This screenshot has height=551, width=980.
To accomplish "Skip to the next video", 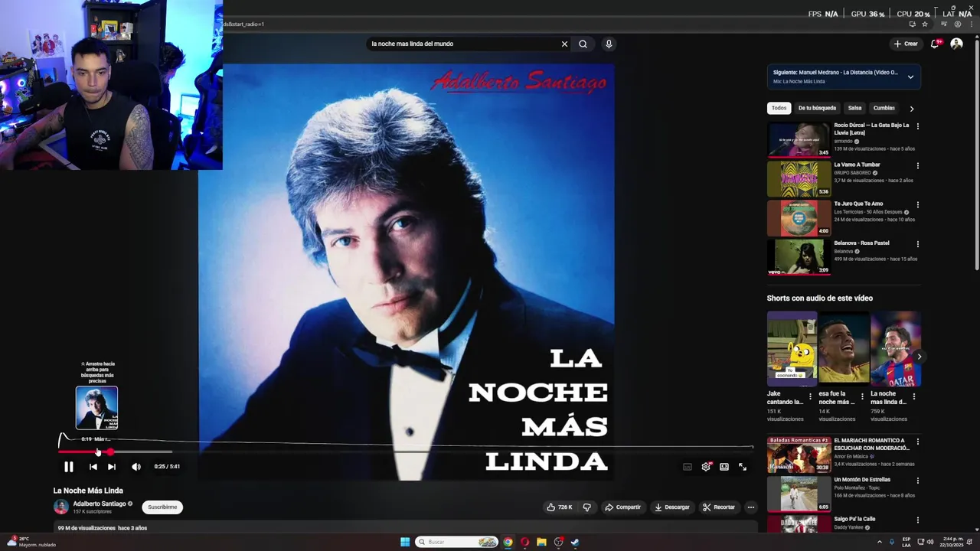I will click(111, 467).
